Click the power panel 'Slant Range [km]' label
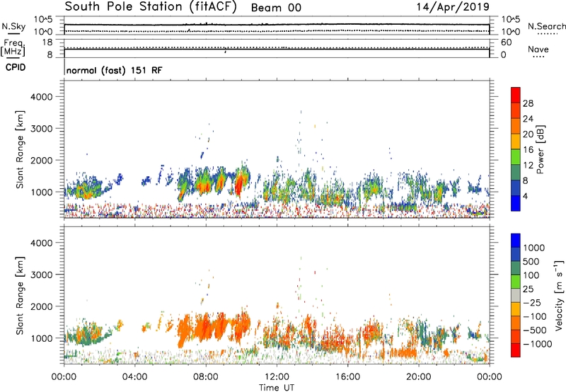The width and height of the screenshot is (566, 392). point(20,149)
